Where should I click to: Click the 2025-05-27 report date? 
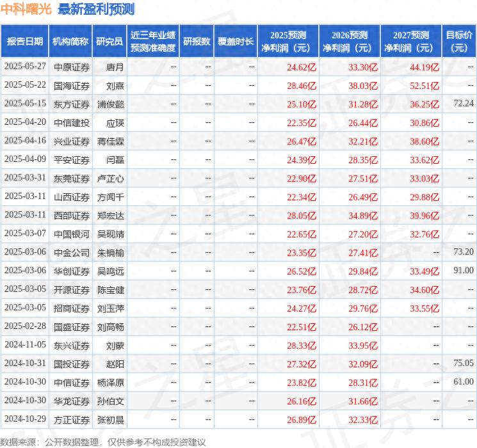point(25,67)
